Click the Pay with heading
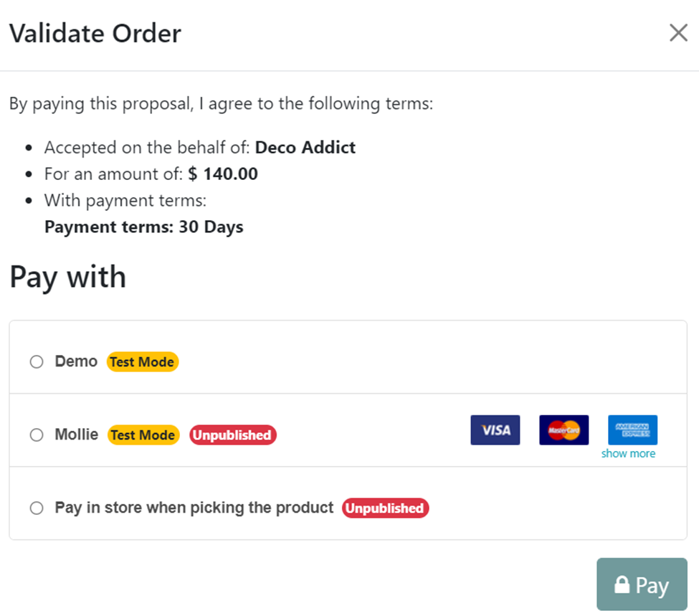Screen dimensions: 699x616 pos(67,277)
